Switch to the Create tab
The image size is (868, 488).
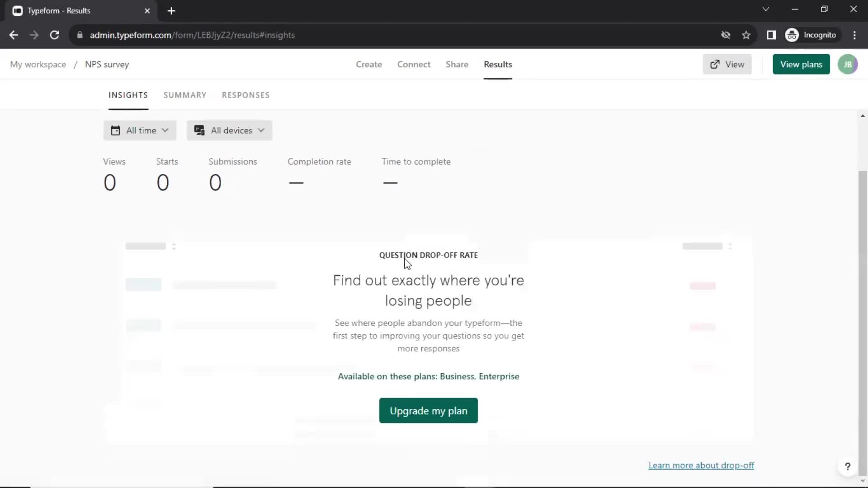369,64
